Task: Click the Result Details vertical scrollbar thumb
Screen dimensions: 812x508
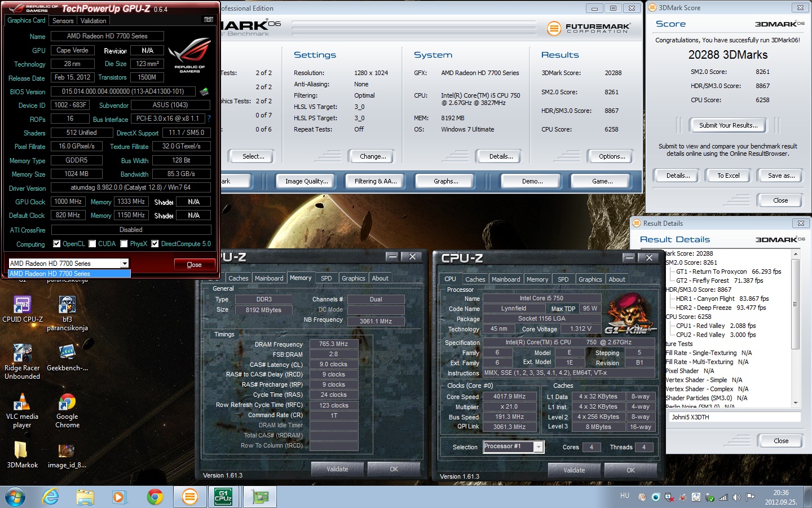Action: [x=796, y=305]
